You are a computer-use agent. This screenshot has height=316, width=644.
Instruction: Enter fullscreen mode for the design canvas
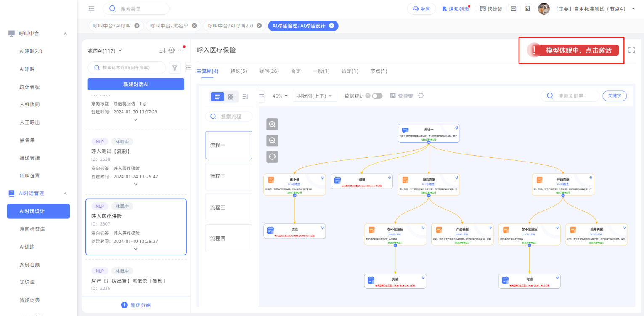[x=631, y=50]
